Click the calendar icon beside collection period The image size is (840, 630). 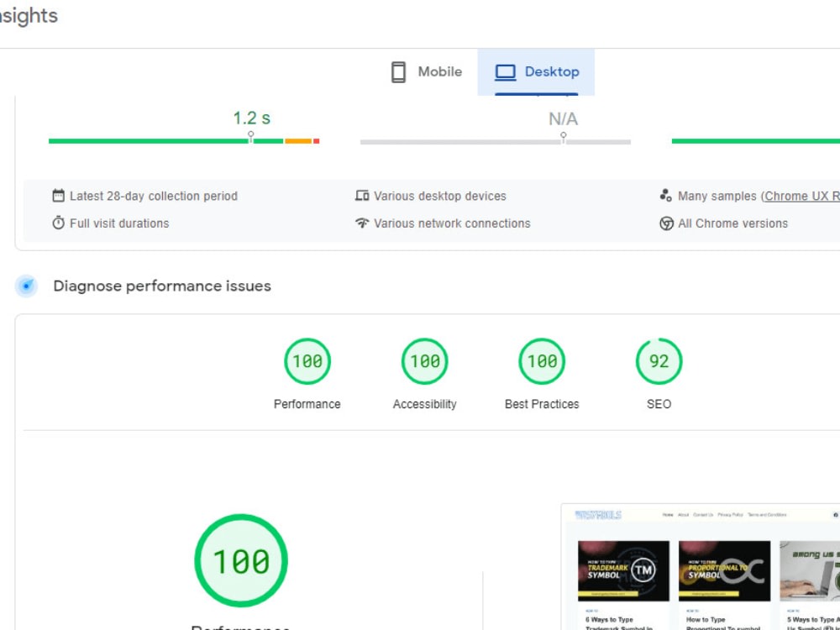59,196
